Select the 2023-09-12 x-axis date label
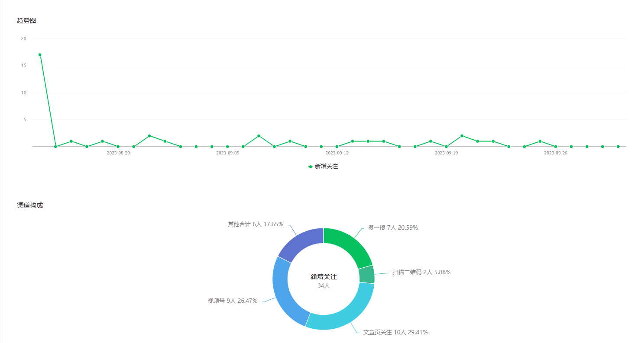The image size is (644, 343). click(x=337, y=153)
